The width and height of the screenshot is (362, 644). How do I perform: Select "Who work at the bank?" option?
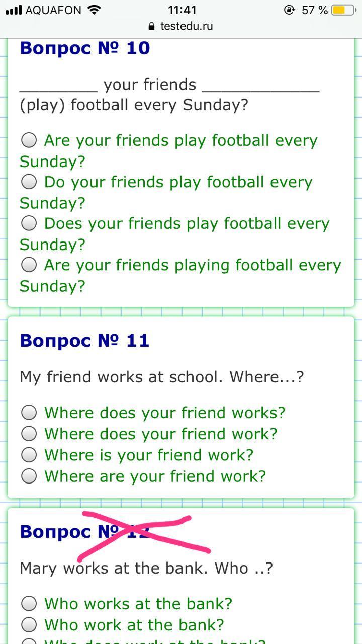(29, 624)
